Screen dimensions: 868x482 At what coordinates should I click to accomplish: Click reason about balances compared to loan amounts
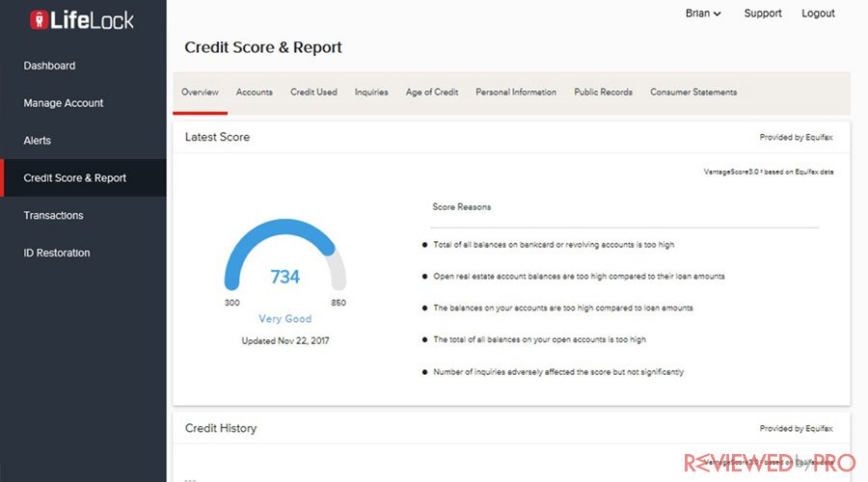point(563,308)
